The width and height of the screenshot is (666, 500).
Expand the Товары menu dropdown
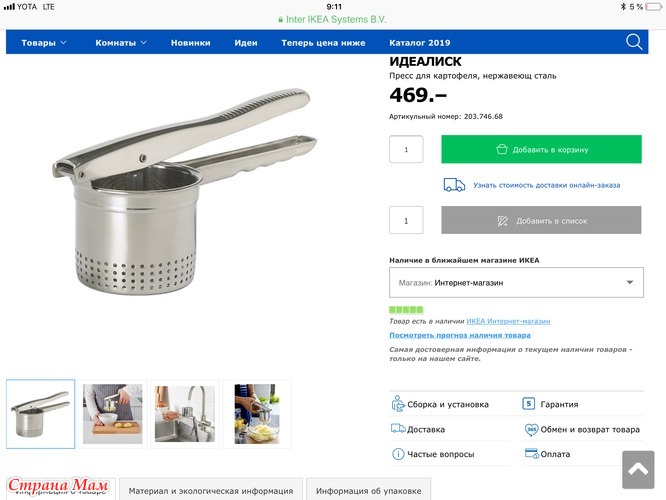(x=44, y=42)
